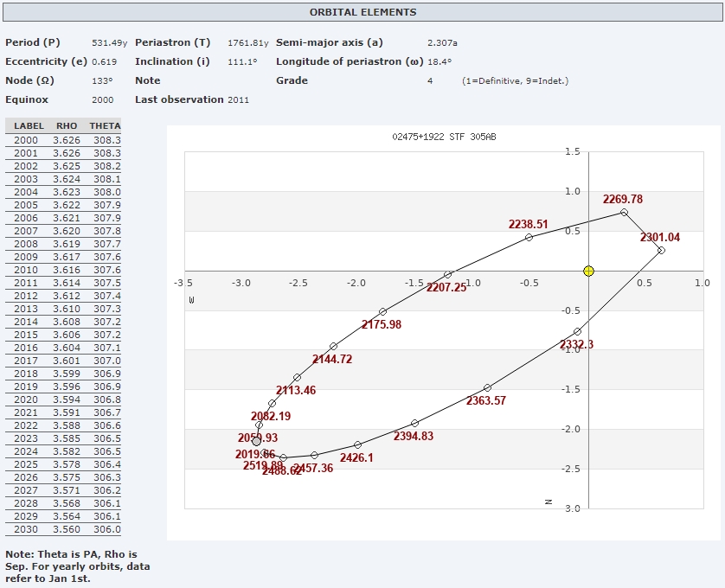The height and width of the screenshot is (588, 725).
Task: Click the LABEL column header
Action: [29, 126]
